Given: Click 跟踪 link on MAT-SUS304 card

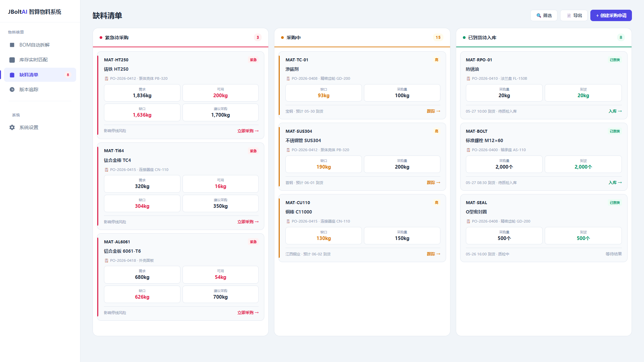Looking at the screenshot, I should [433, 183].
